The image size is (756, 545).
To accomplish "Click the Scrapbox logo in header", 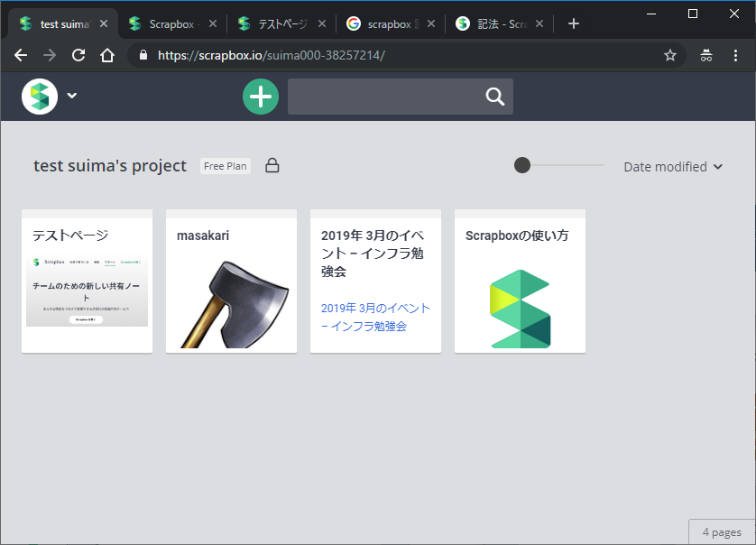I will [x=40, y=97].
